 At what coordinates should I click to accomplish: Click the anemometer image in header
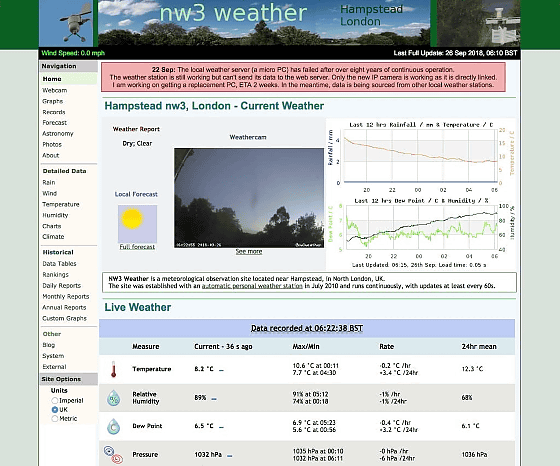(66, 23)
